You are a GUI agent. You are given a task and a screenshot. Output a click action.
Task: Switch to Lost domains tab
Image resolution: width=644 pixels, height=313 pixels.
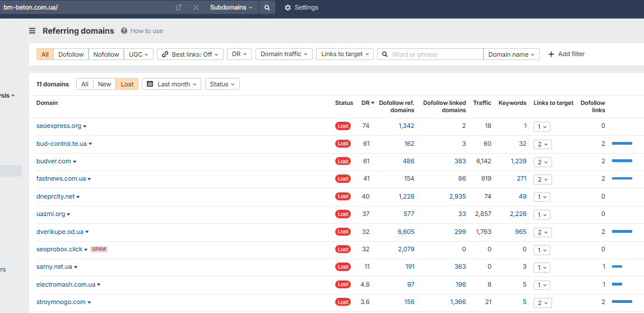(x=127, y=84)
